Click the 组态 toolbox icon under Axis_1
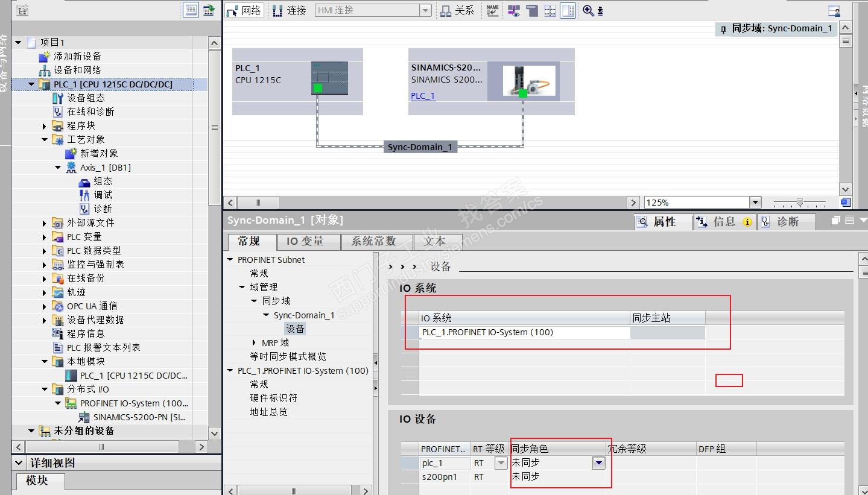This screenshot has height=495, width=868. click(84, 181)
